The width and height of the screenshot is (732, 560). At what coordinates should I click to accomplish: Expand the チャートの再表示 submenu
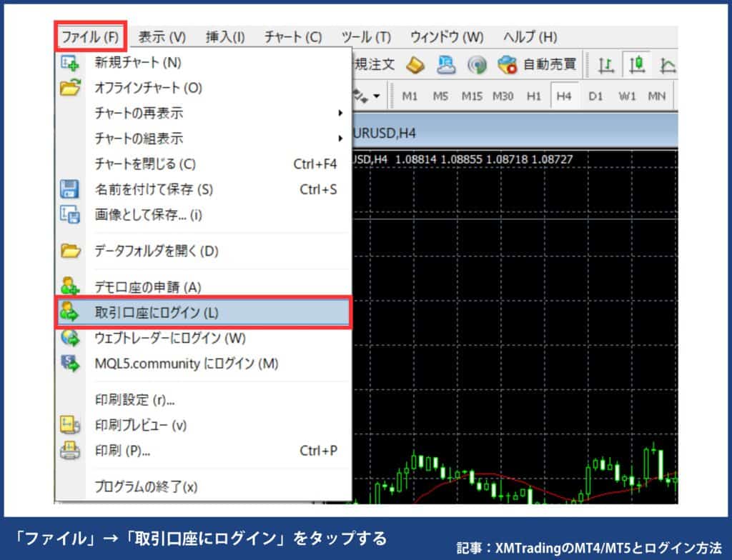tap(179, 111)
